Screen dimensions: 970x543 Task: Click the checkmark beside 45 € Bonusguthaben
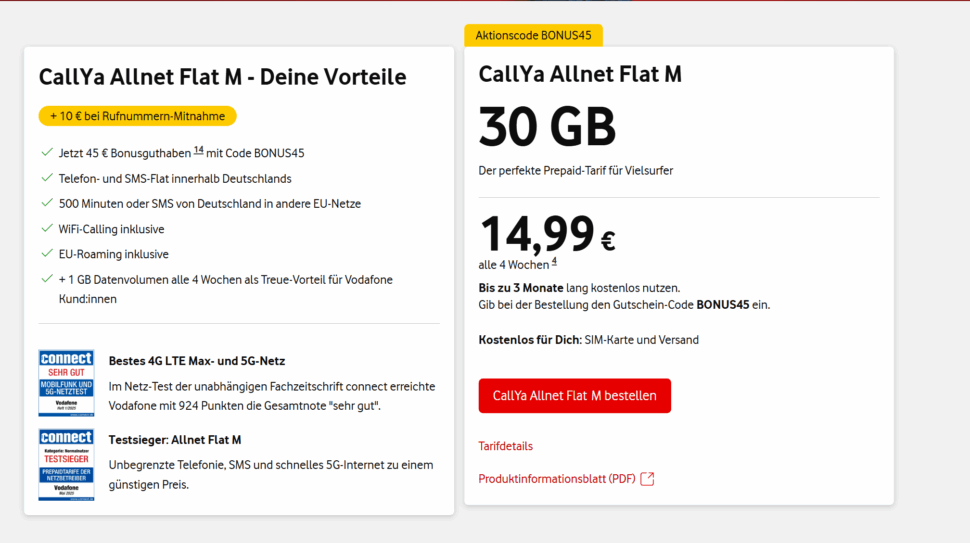click(x=47, y=153)
